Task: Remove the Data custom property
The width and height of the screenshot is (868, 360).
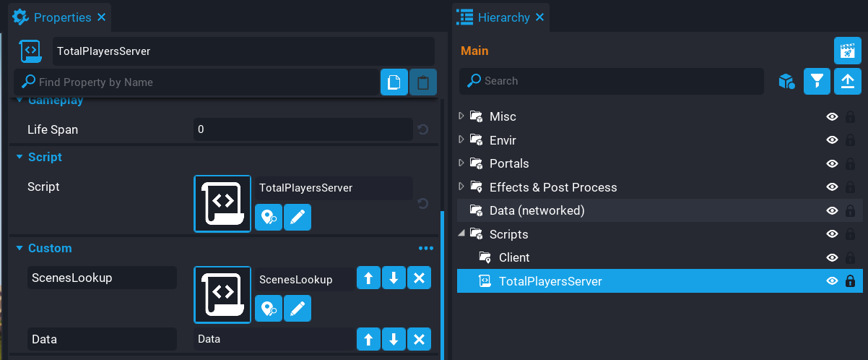Action: click(x=419, y=339)
